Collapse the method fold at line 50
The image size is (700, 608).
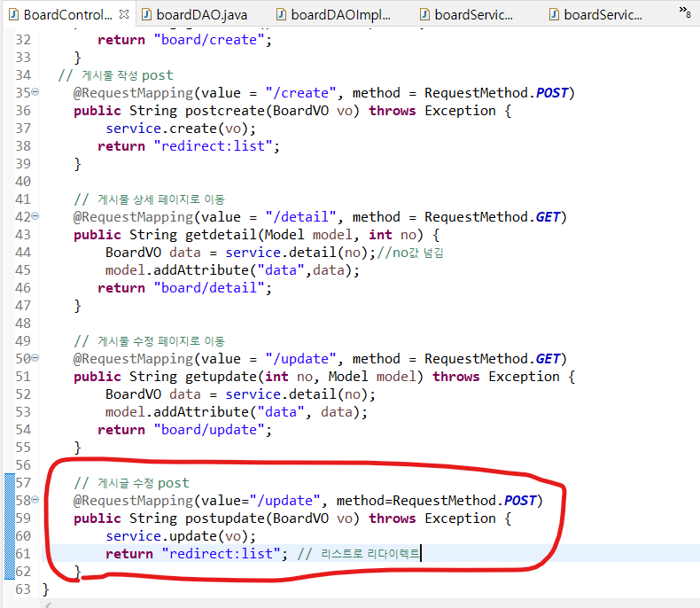35,358
